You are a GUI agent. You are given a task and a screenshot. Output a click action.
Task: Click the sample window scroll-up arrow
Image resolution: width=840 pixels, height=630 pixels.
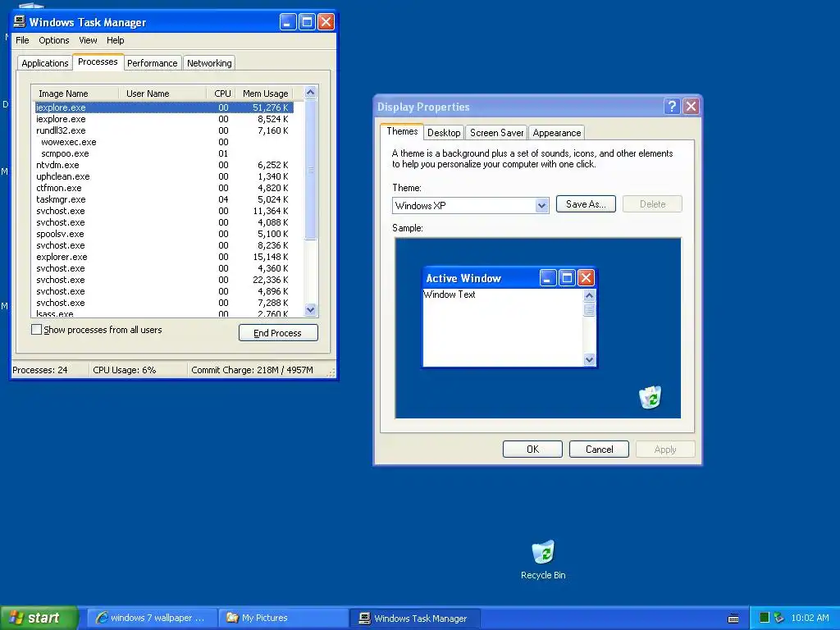[589, 295]
